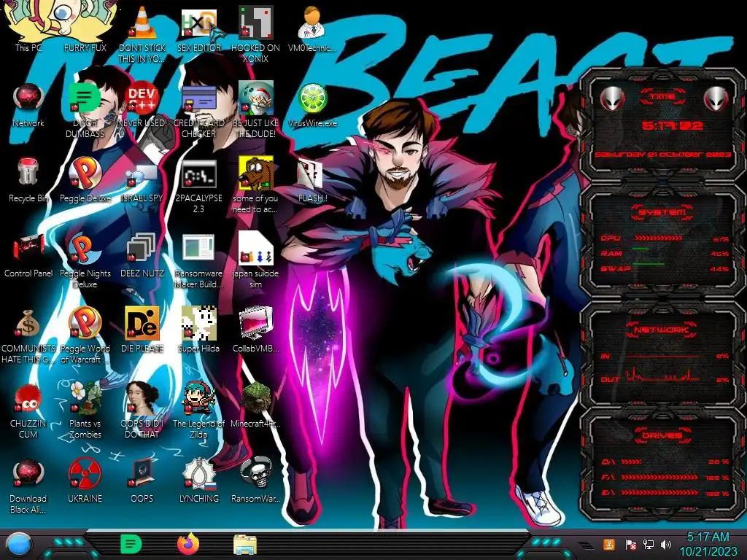Viewport: 747px width, 560px height.
Task: Click the F:\ drive usage bar
Action: [659, 477]
